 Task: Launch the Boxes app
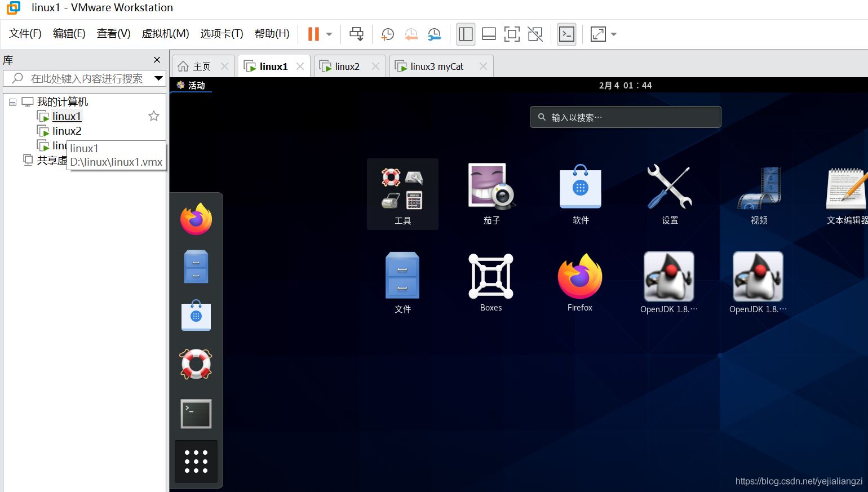tap(491, 283)
